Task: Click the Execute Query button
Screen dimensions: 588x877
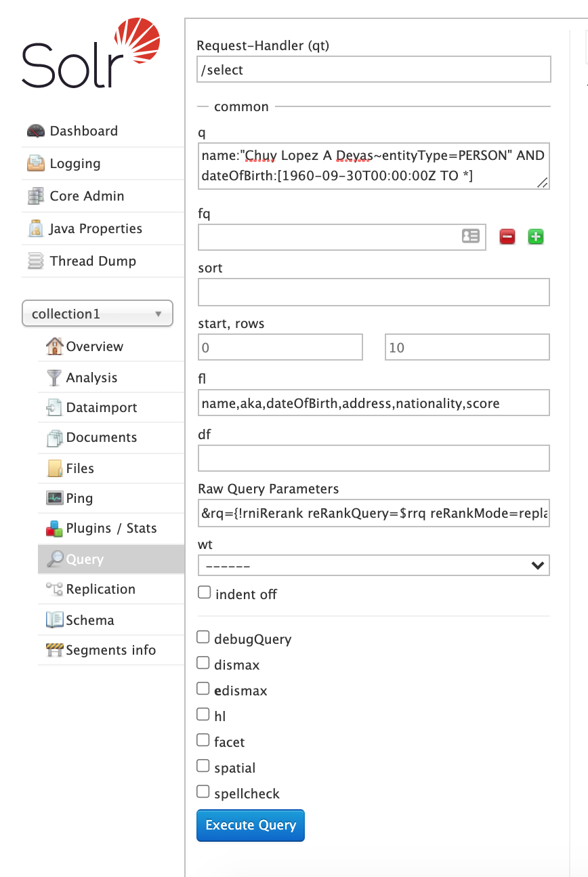Action: [x=251, y=825]
